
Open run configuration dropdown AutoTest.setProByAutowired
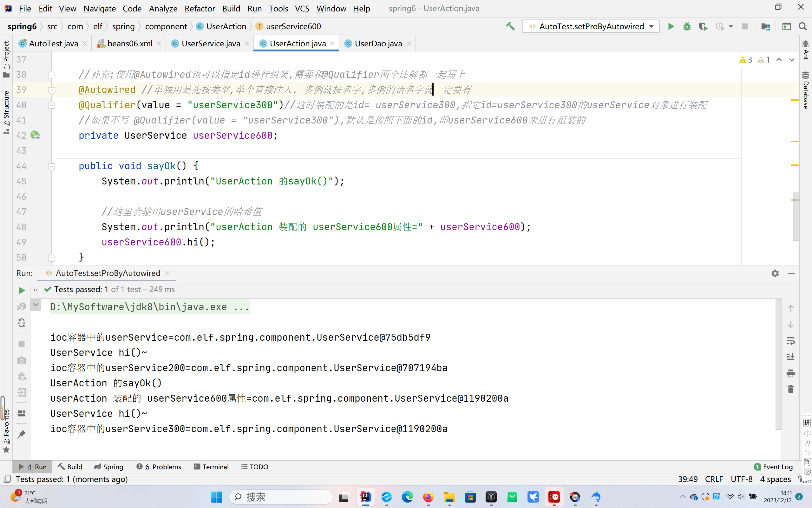[591, 26]
